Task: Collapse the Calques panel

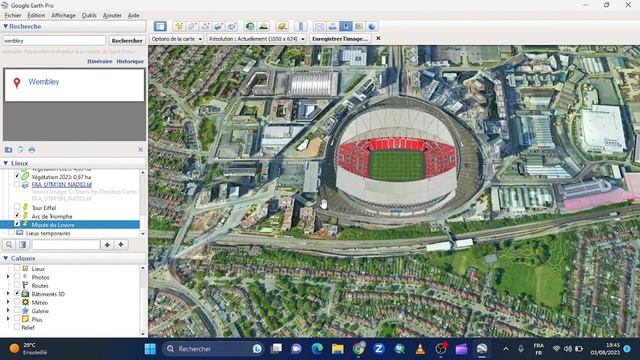Action: click(5, 258)
